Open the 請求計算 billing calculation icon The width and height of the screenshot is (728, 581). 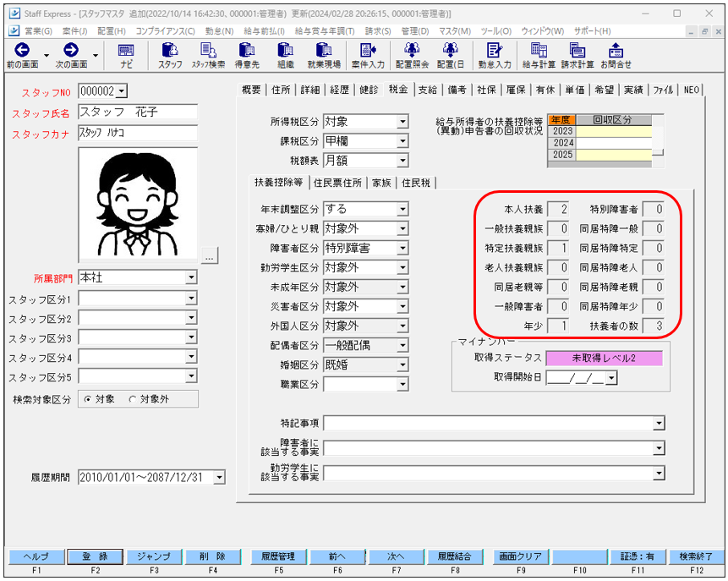577,55
